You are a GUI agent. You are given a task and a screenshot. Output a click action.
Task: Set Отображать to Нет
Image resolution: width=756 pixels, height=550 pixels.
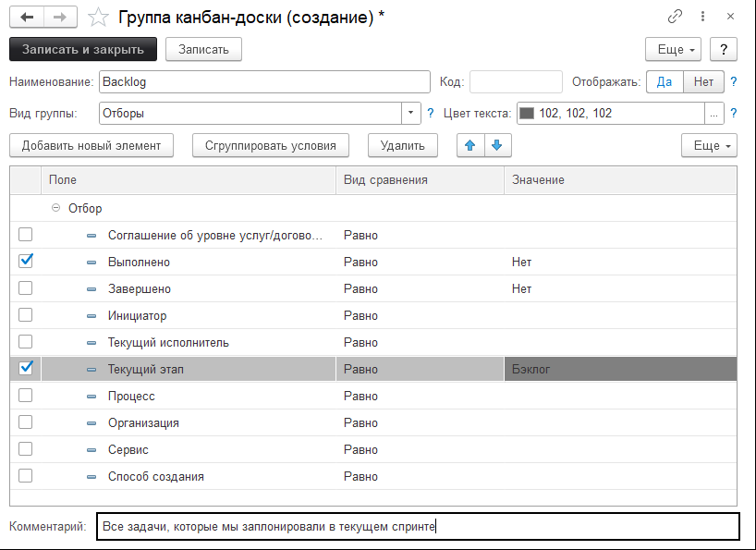click(x=702, y=82)
